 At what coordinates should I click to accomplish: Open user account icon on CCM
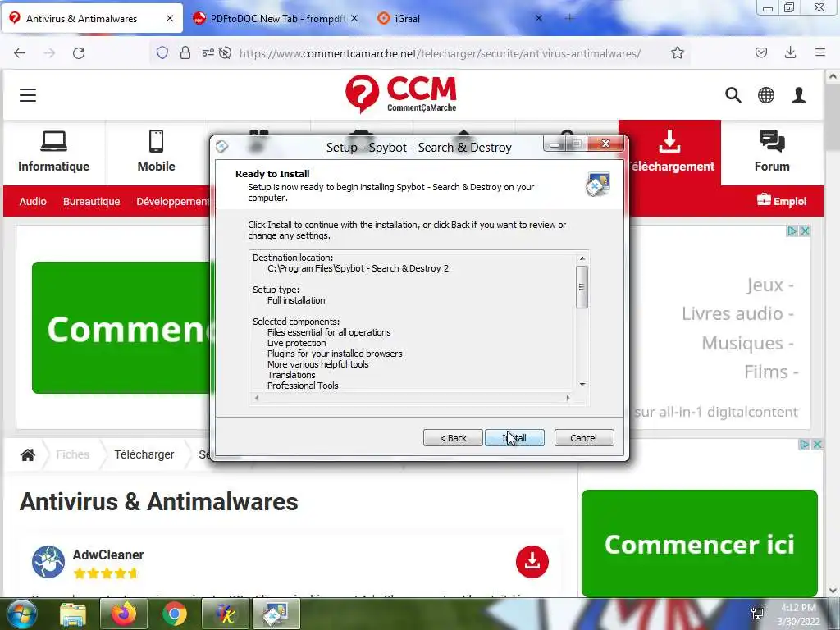point(799,95)
